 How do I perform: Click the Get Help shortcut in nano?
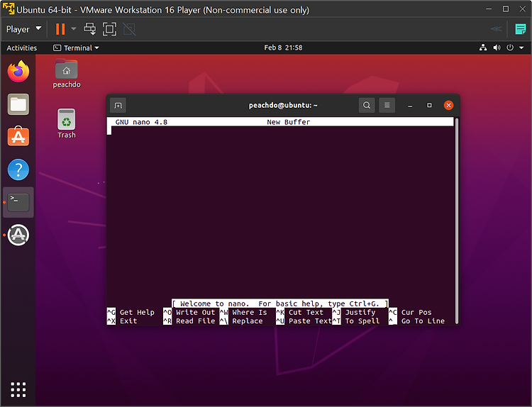click(131, 313)
